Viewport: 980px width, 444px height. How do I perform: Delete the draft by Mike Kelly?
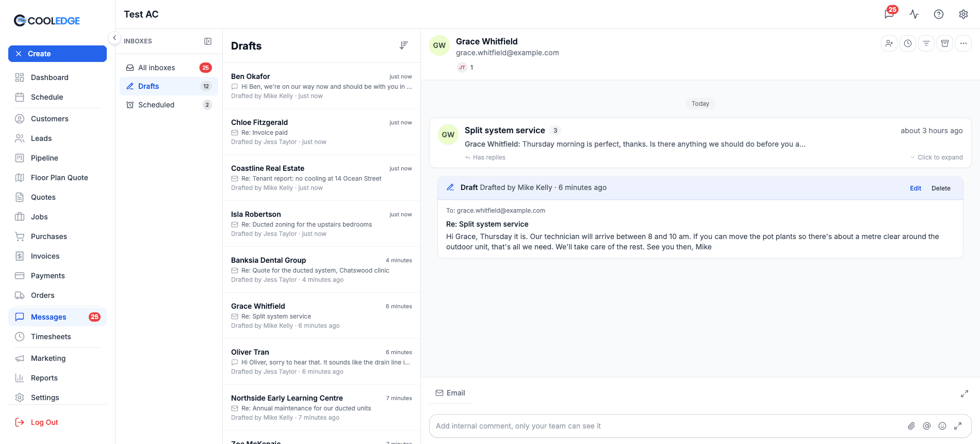(x=941, y=188)
